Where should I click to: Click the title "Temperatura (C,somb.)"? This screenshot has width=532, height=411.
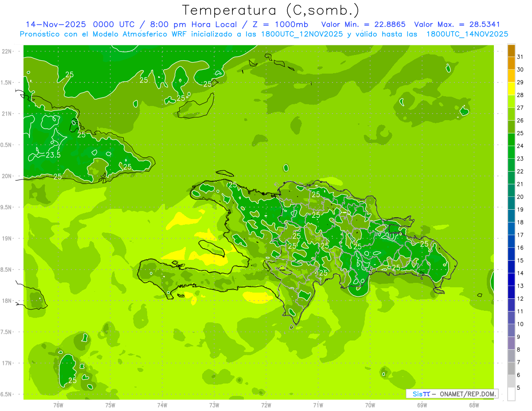pos(271,10)
